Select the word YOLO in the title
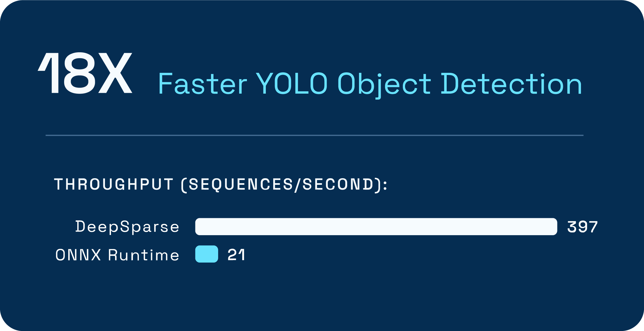 pyautogui.click(x=292, y=84)
